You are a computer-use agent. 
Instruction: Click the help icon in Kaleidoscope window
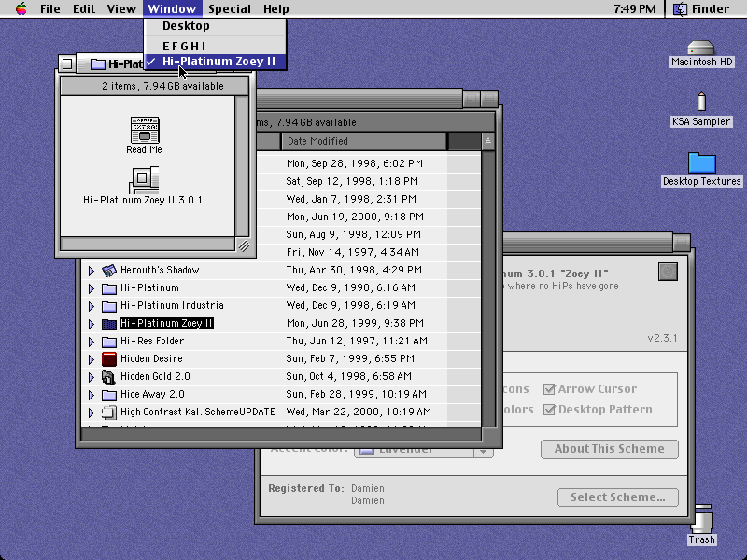pyautogui.click(x=668, y=272)
